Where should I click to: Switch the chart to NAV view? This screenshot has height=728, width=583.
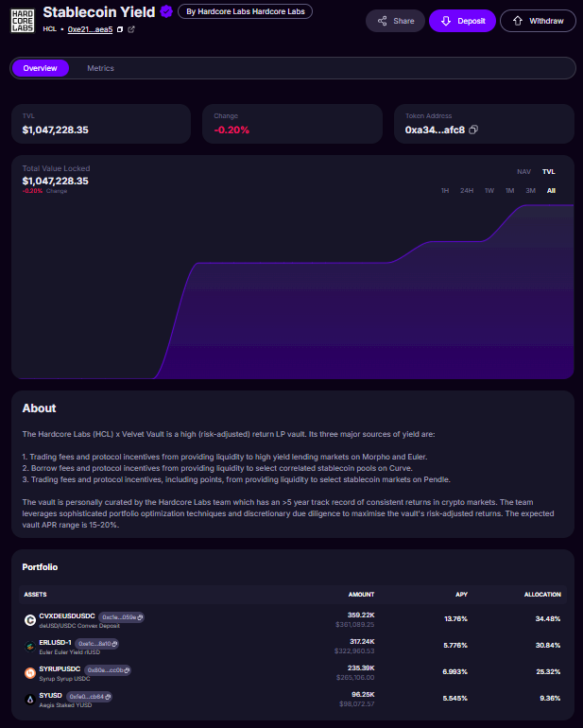click(523, 172)
